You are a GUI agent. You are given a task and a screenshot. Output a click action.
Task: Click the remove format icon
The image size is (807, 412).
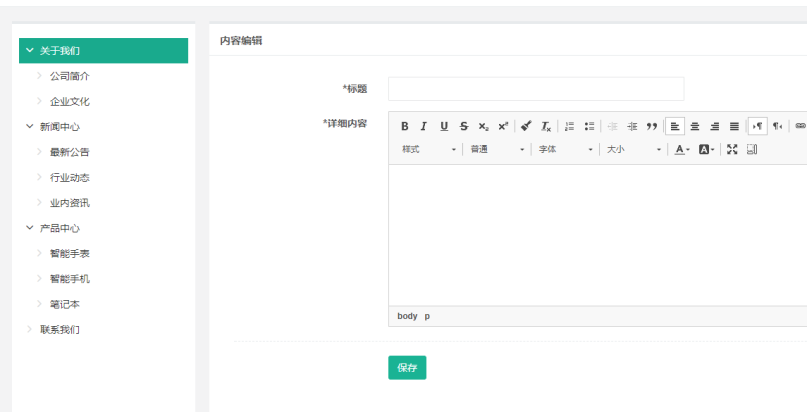[546, 126]
